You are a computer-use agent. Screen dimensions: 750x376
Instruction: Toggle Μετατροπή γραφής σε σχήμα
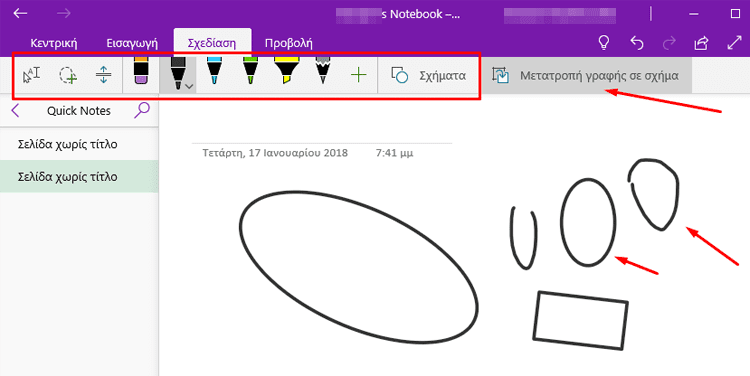585,76
